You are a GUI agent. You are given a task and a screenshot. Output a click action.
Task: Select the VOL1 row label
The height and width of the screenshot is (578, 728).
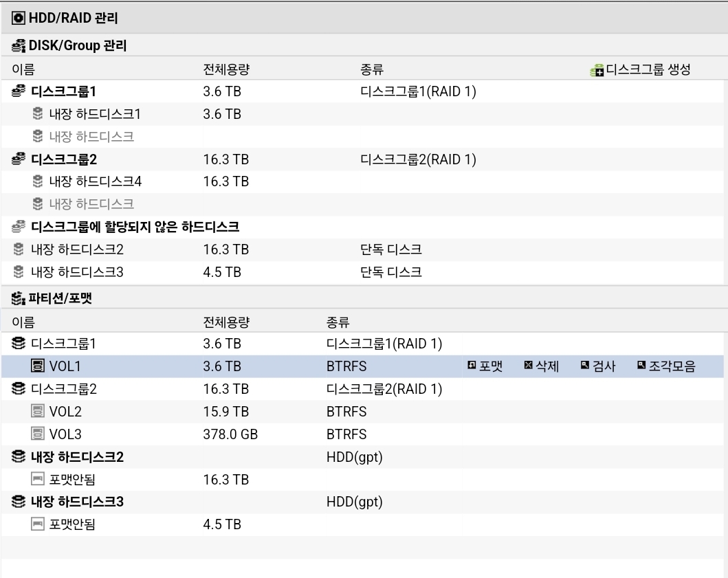pos(65,367)
